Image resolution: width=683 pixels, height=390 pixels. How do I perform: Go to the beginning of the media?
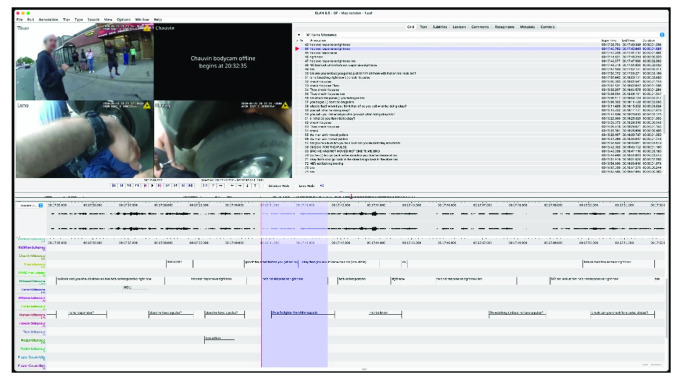pos(114,186)
